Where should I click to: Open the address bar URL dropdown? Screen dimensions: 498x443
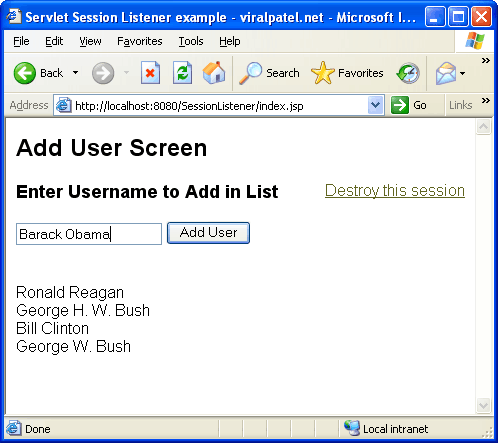click(x=376, y=105)
